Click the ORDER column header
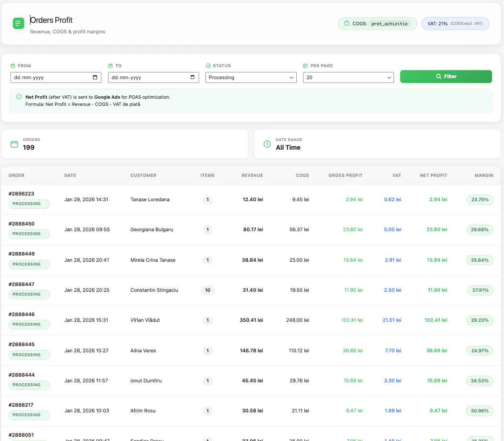This screenshot has height=441, width=504. pyautogui.click(x=16, y=175)
